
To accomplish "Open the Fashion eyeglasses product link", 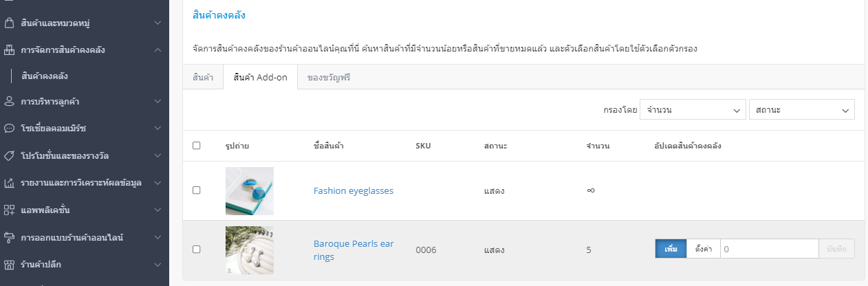I will [x=354, y=190].
